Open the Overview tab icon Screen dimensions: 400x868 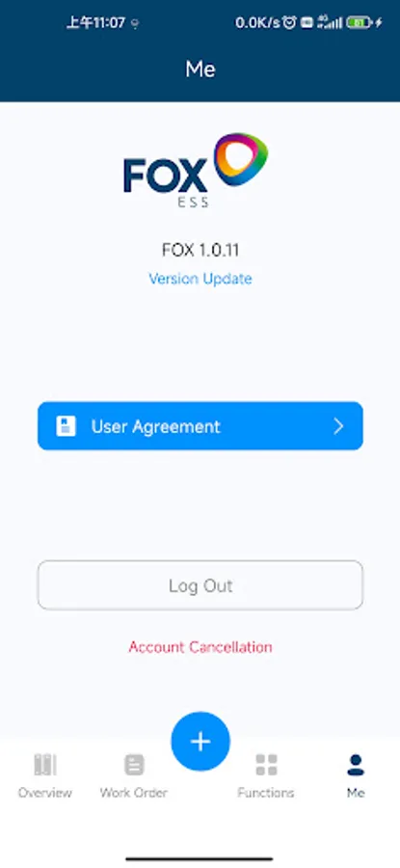44,765
